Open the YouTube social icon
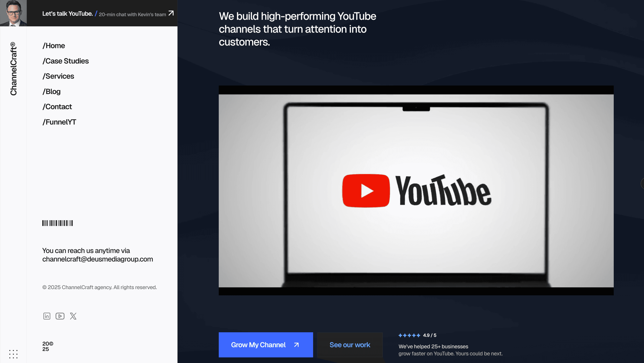The image size is (644, 363). [60, 316]
